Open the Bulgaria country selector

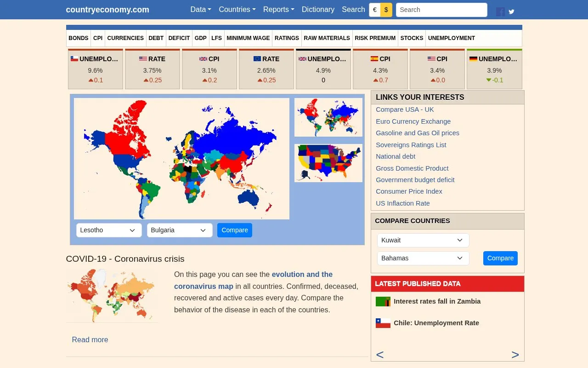tap(180, 230)
